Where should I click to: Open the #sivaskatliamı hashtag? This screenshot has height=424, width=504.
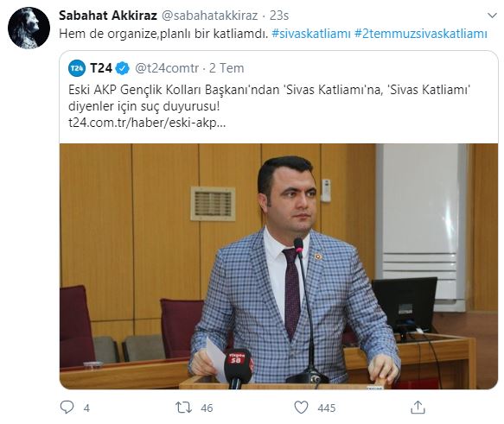point(311,34)
